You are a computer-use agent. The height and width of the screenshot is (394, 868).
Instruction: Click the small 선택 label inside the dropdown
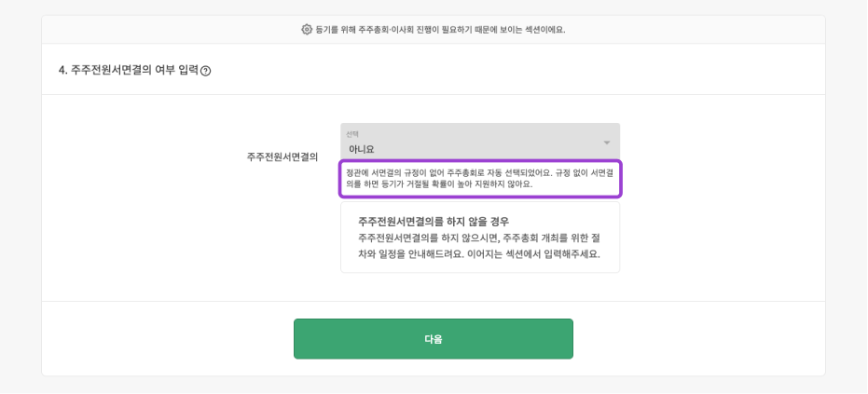(x=352, y=134)
